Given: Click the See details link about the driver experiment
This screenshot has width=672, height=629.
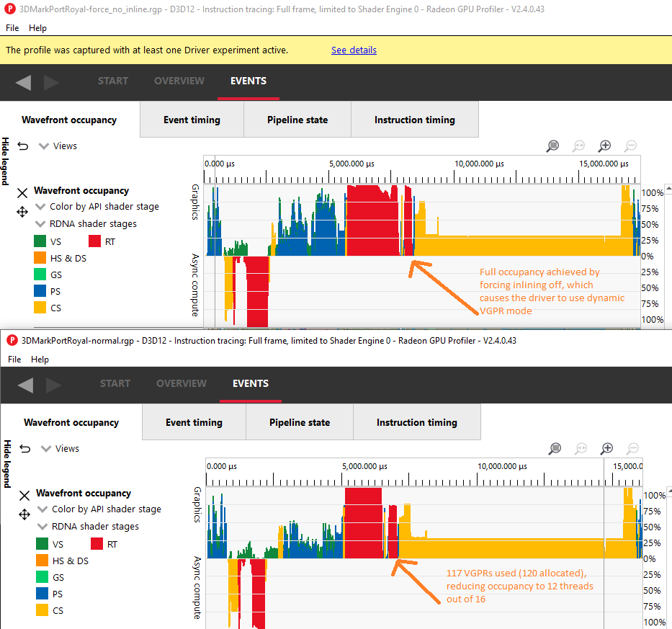Looking at the screenshot, I should (x=354, y=50).
